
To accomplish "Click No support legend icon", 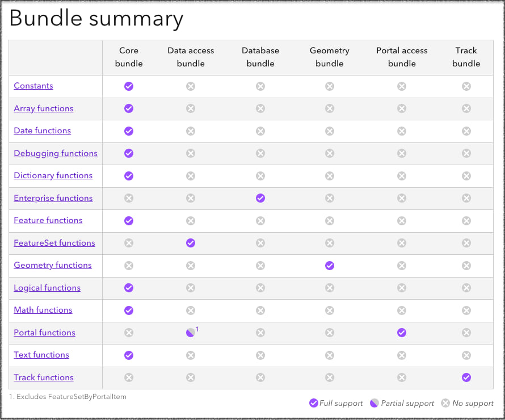I will click(445, 404).
